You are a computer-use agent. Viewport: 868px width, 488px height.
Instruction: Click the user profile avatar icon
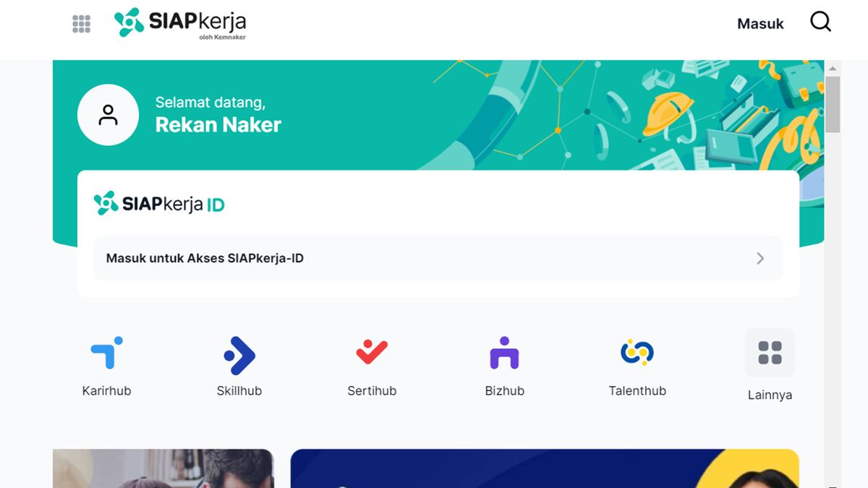pos(108,115)
